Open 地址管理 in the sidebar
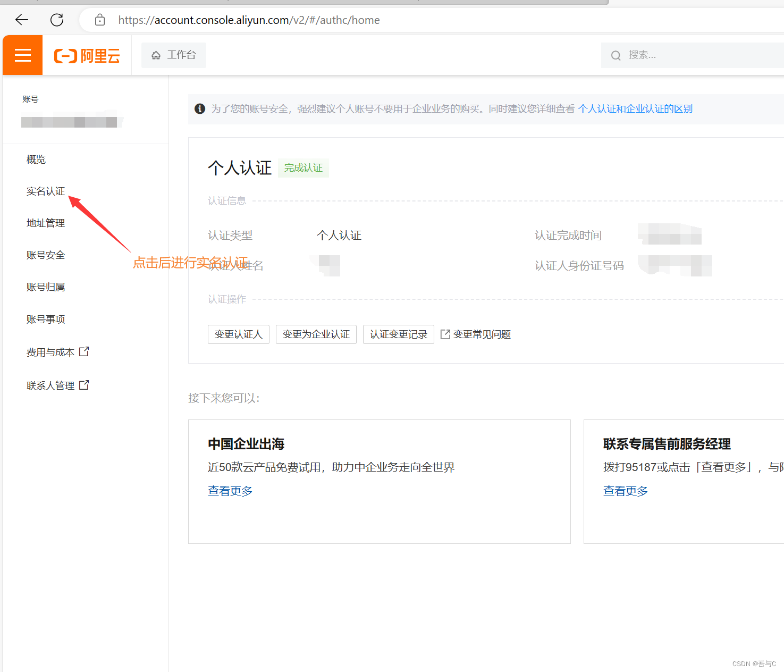Screen dimensions: 784x672 point(46,223)
